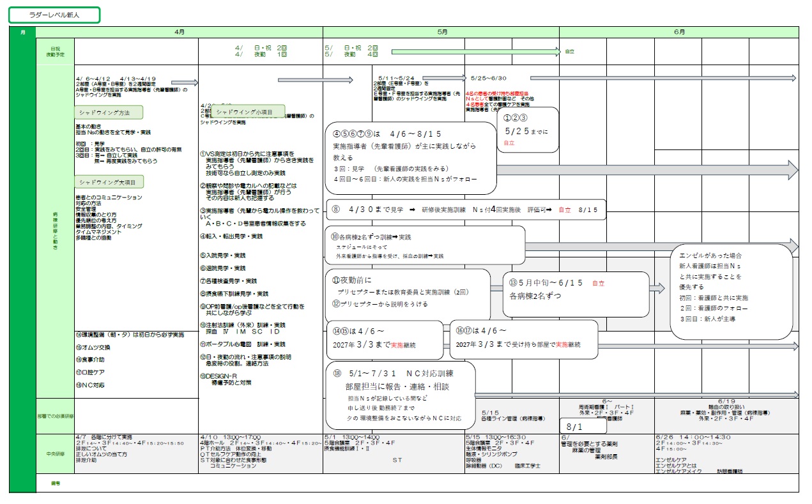Screen dimensions: 812x504
Task: Click the ⑥退院見学・実践 line
Action: (x=223, y=268)
